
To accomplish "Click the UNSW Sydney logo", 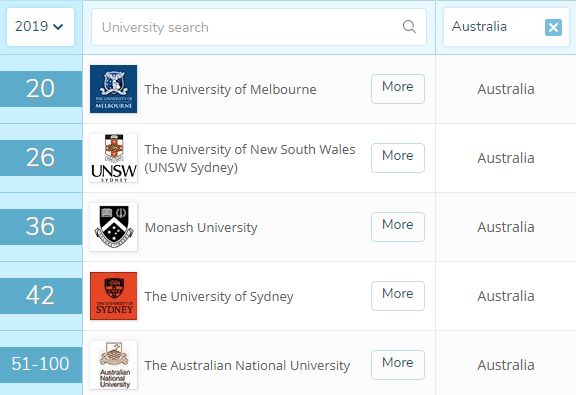I will [114, 158].
